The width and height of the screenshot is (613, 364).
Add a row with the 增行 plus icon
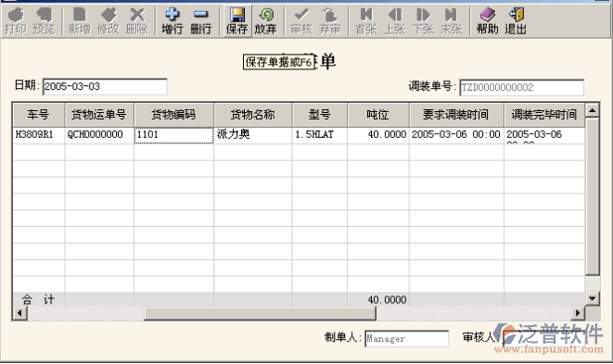172,21
